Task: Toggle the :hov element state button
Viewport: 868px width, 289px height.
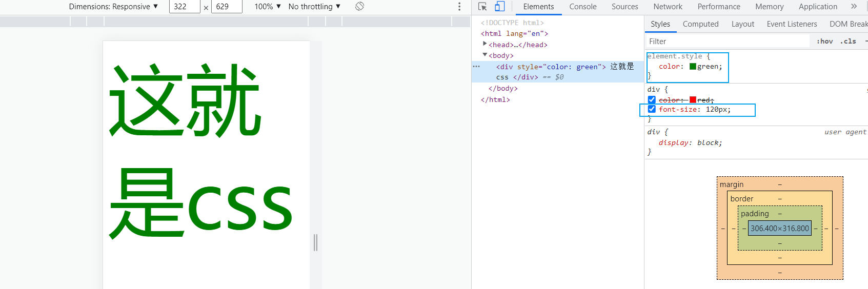Action: [x=824, y=42]
